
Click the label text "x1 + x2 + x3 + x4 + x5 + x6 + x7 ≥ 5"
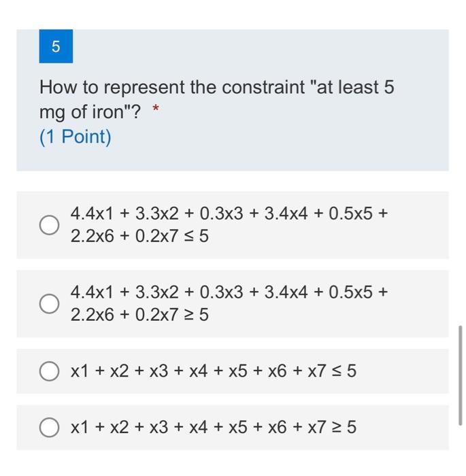[x=213, y=427]
